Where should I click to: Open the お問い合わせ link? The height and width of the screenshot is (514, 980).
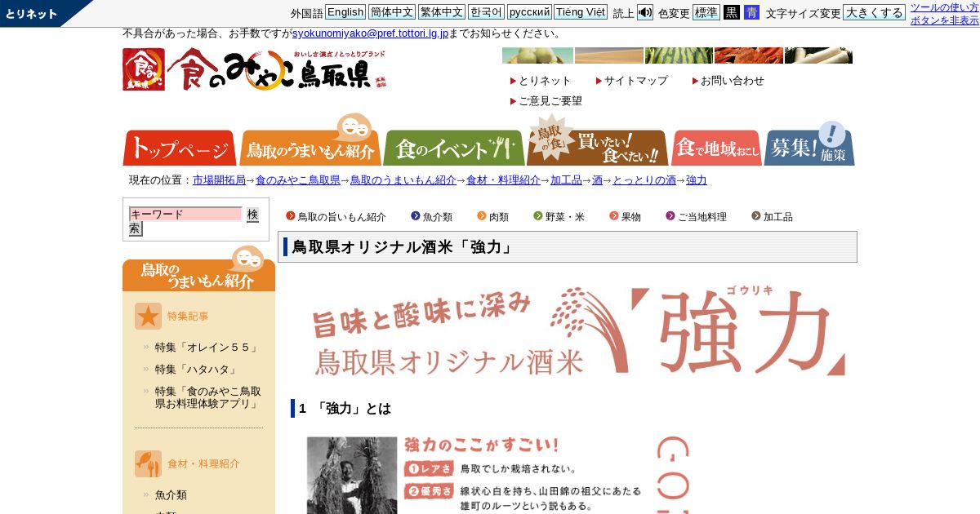point(732,81)
